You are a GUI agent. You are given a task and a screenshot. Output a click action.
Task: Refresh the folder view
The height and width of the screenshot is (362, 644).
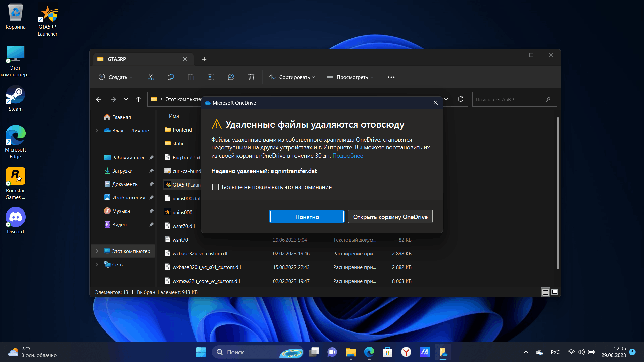click(x=461, y=99)
